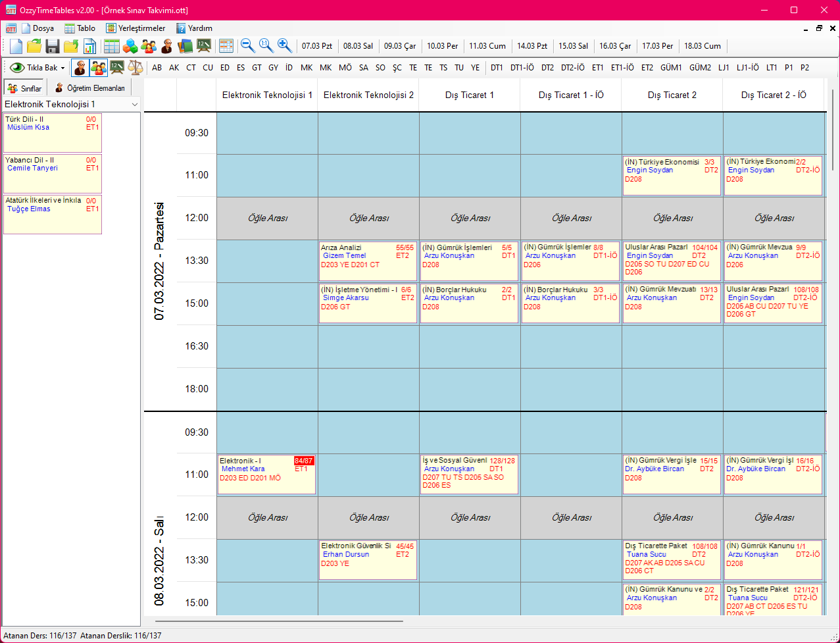Open the Yerleştirmeler menu
840x643 pixels.
coord(136,28)
